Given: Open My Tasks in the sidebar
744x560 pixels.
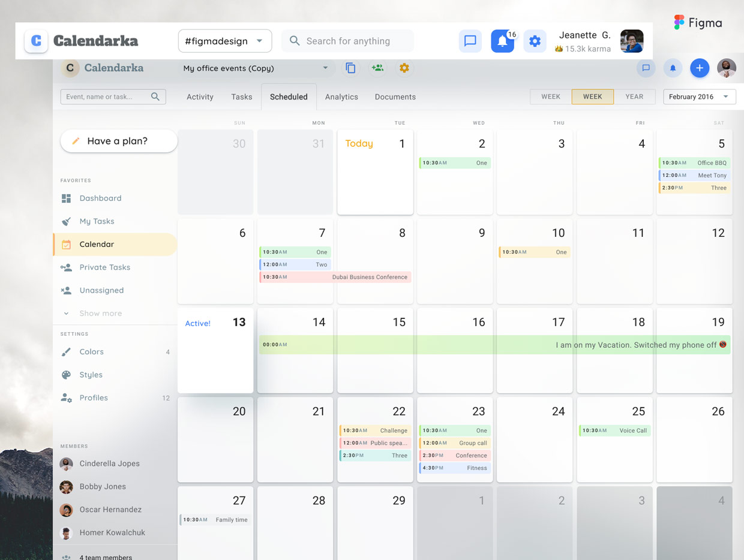Looking at the screenshot, I should (x=115, y=221).
